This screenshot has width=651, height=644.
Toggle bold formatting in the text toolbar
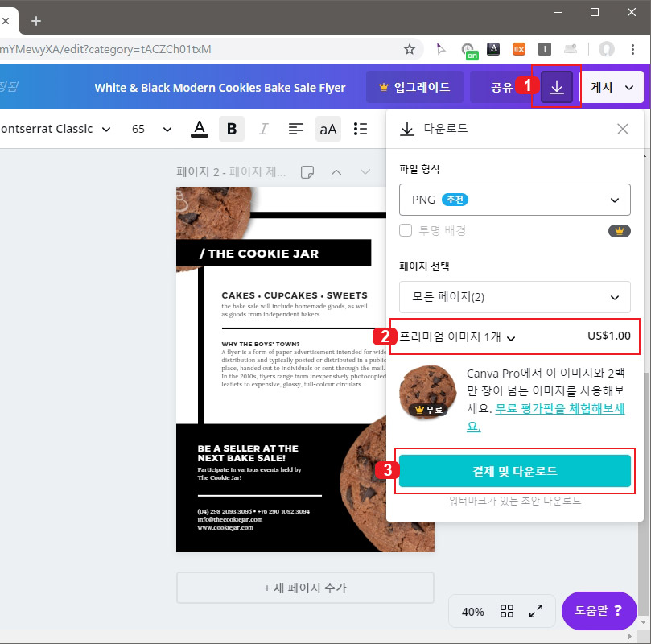click(x=231, y=128)
